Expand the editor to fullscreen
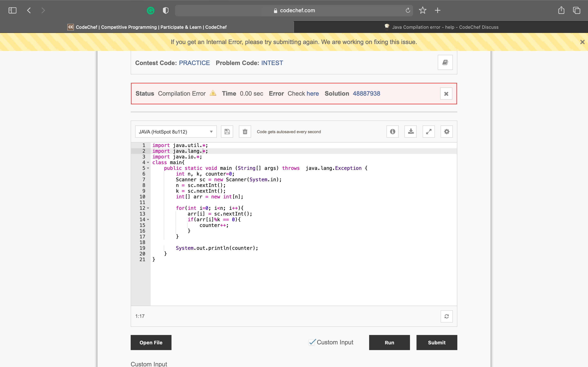588x367 pixels. (428, 131)
